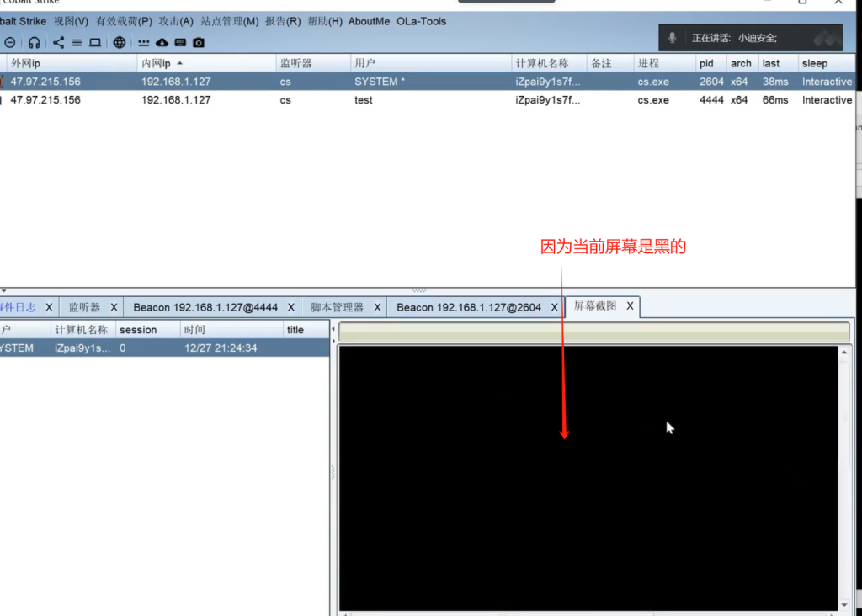
Task: Open screenshots via the camera icon
Action: click(199, 42)
